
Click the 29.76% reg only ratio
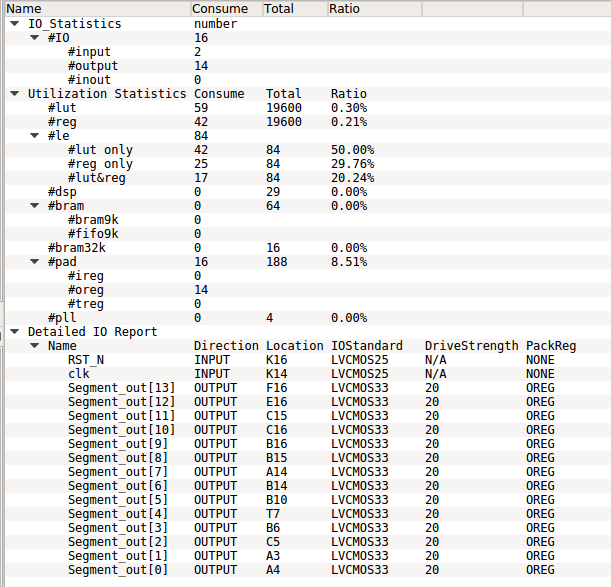point(353,164)
